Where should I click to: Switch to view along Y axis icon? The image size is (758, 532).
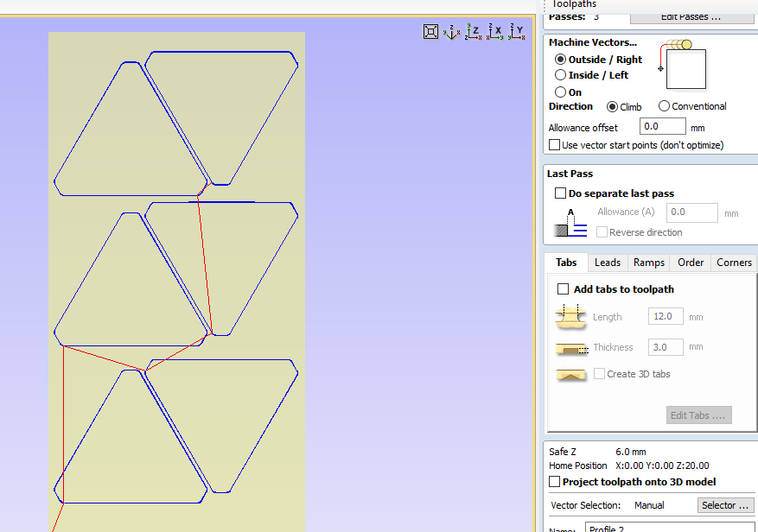[x=517, y=32]
